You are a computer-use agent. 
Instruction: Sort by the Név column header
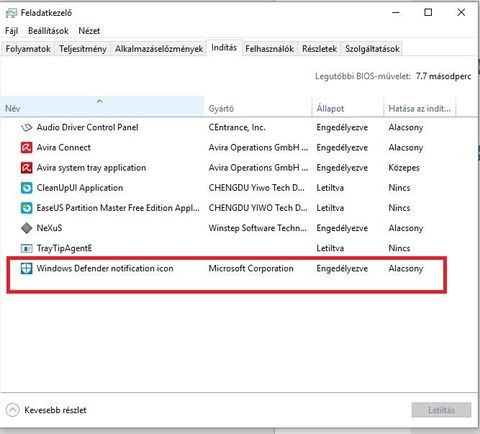(x=102, y=106)
